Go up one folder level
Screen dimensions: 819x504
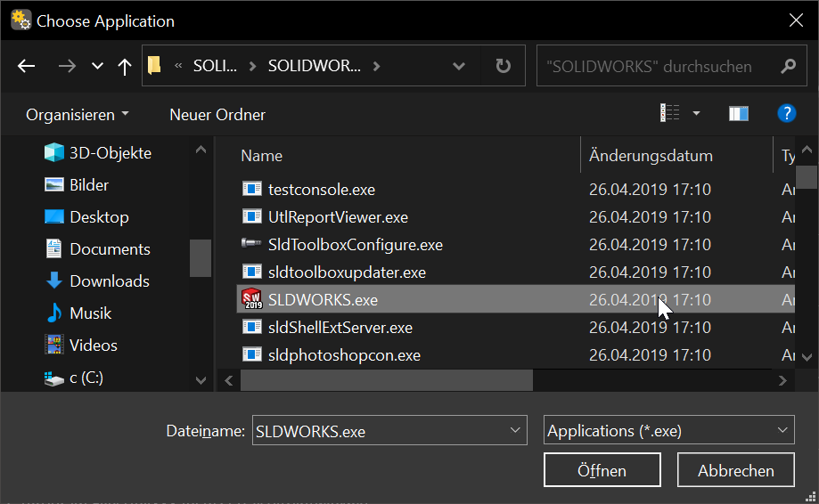tap(124, 66)
